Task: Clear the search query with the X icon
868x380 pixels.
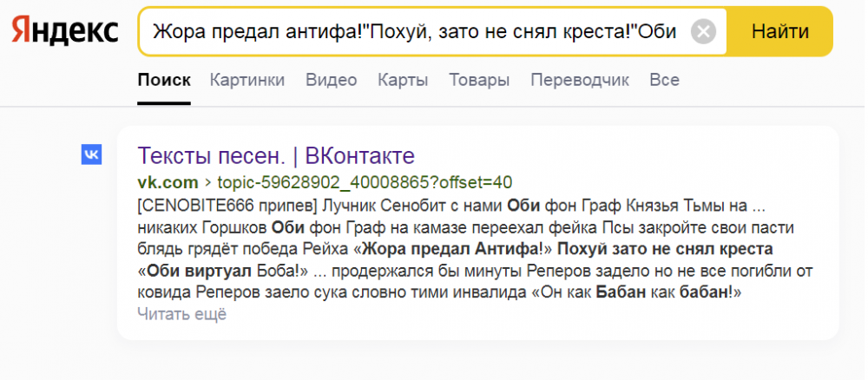Action: coord(704,31)
